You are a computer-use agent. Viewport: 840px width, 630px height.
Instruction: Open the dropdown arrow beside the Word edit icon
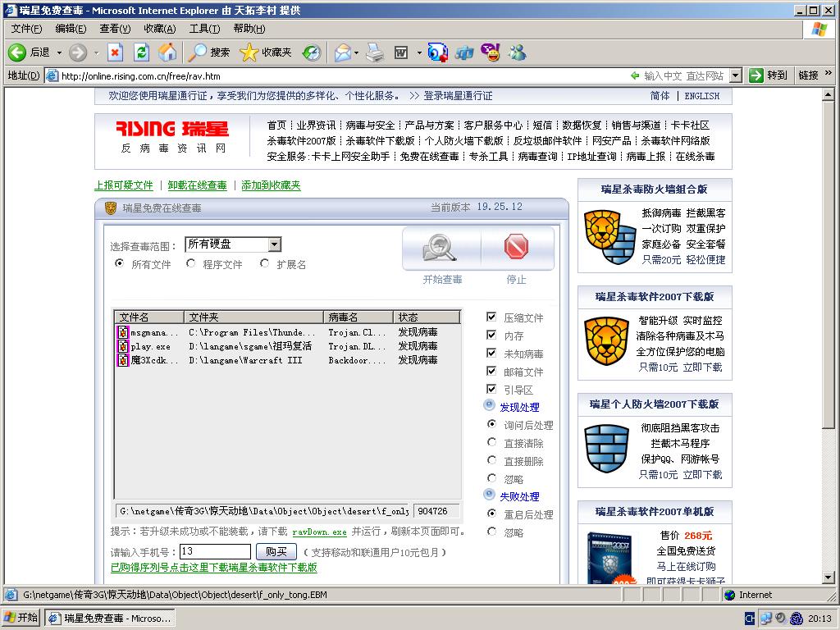(x=419, y=52)
